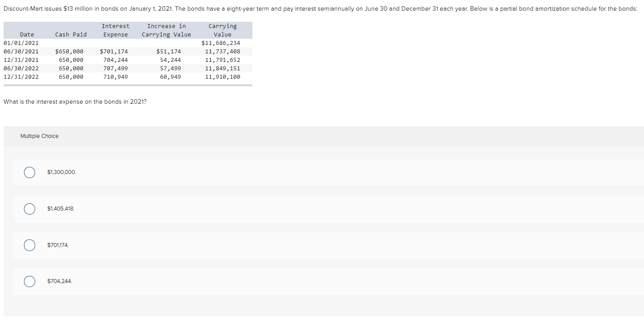This screenshot has width=644, height=324.
Task: Click the table cell '$701,174' under Interest Expense
Action: tap(114, 52)
